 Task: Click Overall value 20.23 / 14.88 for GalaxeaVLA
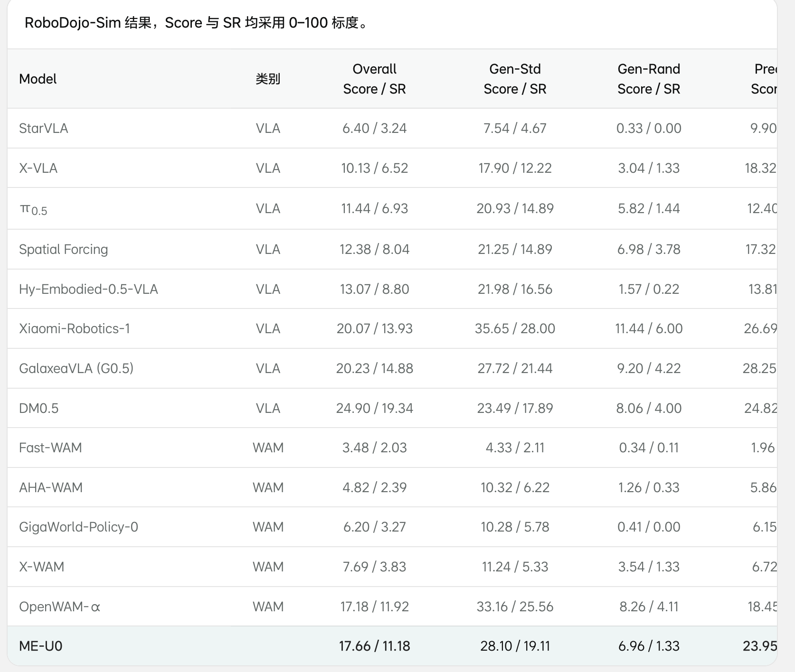(374, 368)
